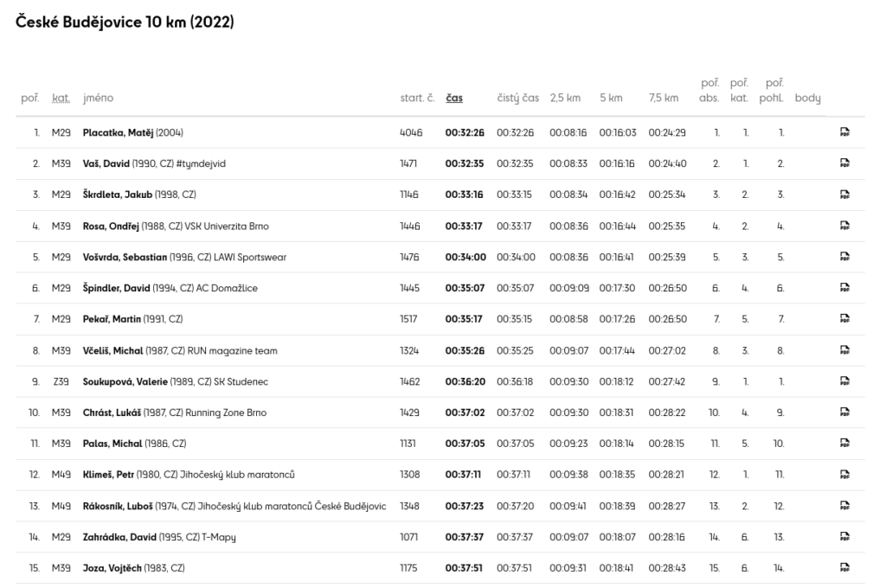Get PDF diploma for Vošvrda, Sebastian
Screen dimensions: 886x588
(x=844, y=258)
